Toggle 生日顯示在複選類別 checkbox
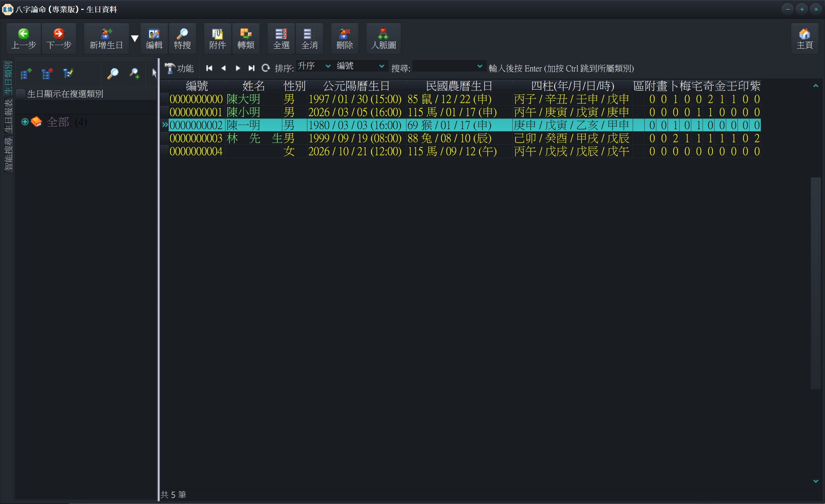This screenshot has width=825, height=504. tap(21, 94)
